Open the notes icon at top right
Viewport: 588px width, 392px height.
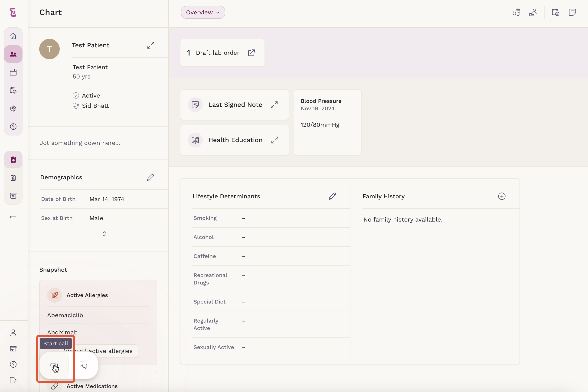pos(572,12)
